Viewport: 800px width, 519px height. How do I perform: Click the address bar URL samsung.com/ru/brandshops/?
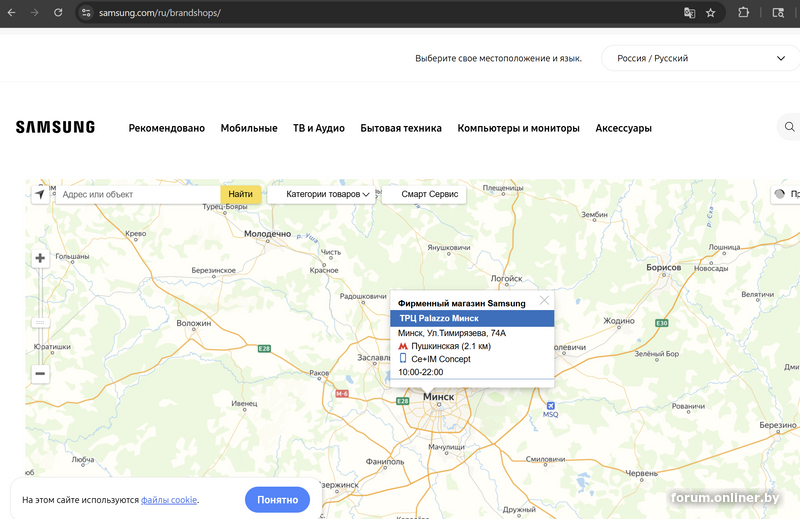(160, 13)
